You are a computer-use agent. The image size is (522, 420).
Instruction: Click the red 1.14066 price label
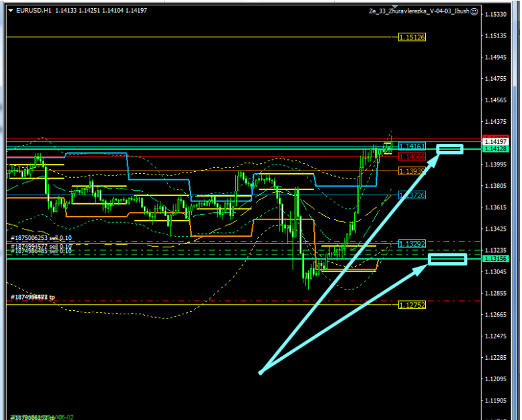[x=412, y=156]
